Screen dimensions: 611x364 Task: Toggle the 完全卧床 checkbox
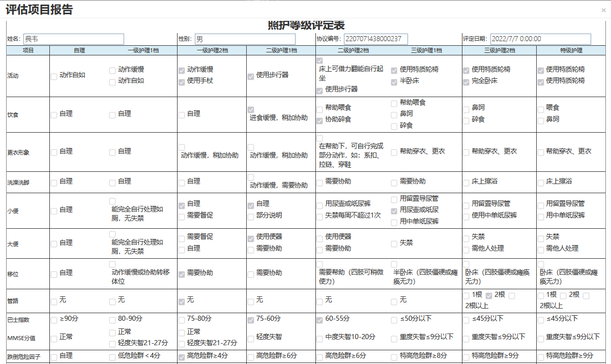click(x=467, y=82)
